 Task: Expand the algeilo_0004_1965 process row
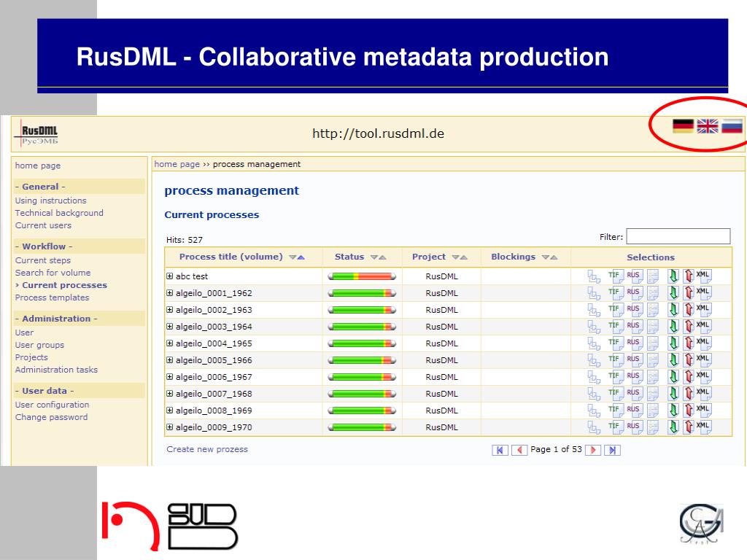[x=169, y=343]
